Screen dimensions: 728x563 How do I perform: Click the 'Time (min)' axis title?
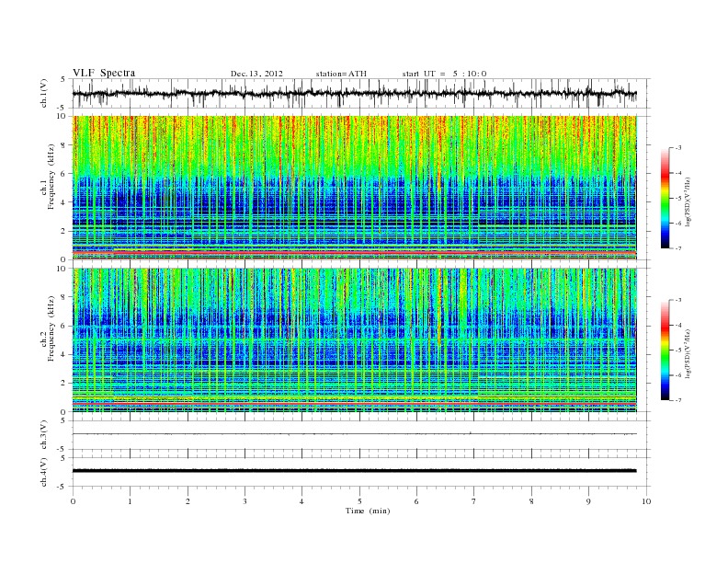click(368, 511)
